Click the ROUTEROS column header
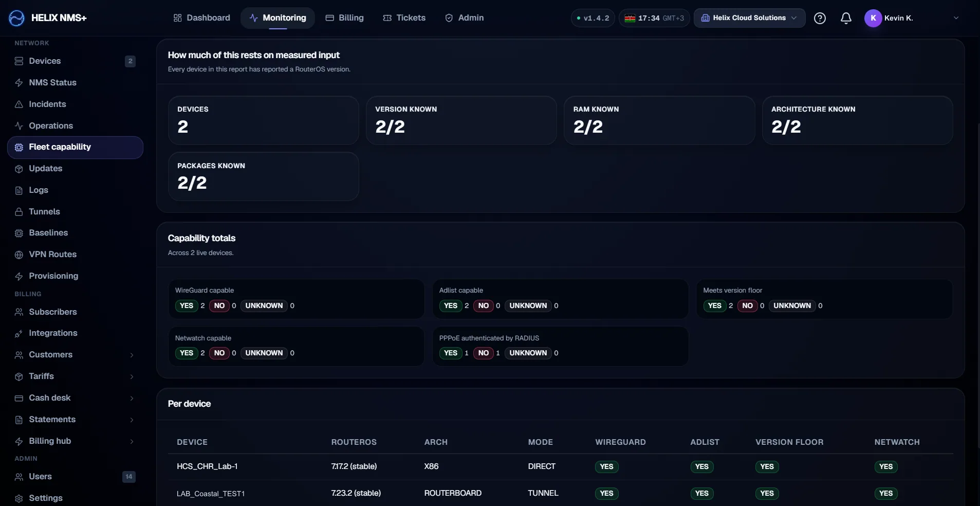Viewport: 980px width, 506px height. click(x=354, y=442)
